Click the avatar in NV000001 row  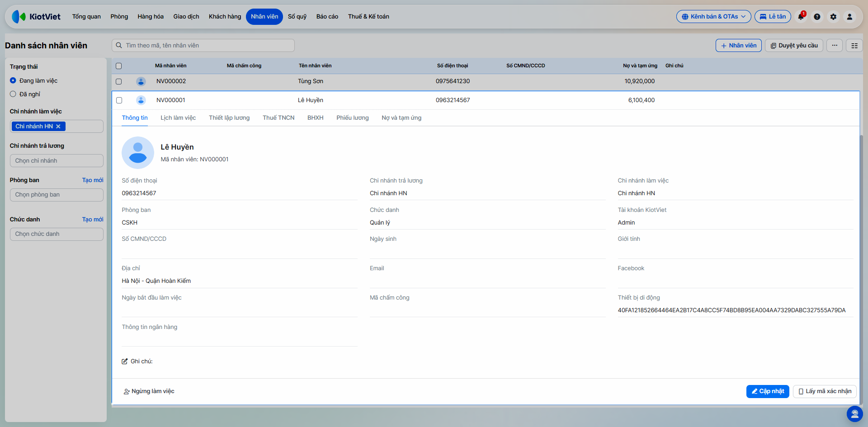(141, 100)
